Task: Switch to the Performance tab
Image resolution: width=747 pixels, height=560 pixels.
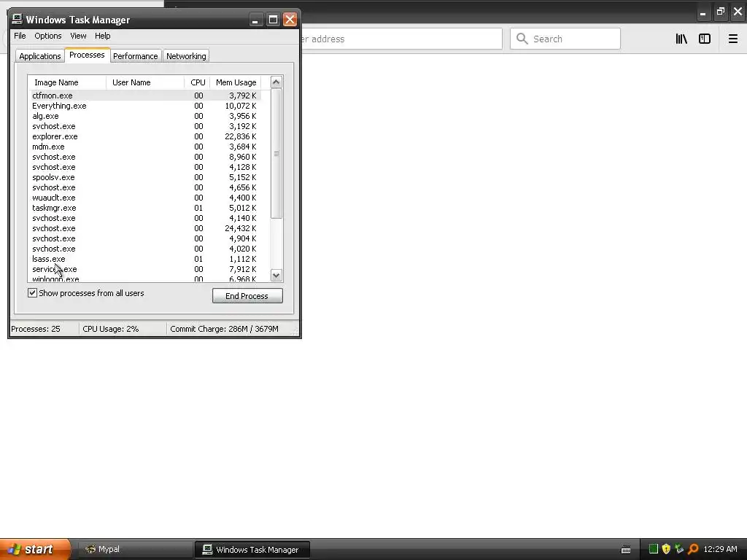Action: (135, 55)
